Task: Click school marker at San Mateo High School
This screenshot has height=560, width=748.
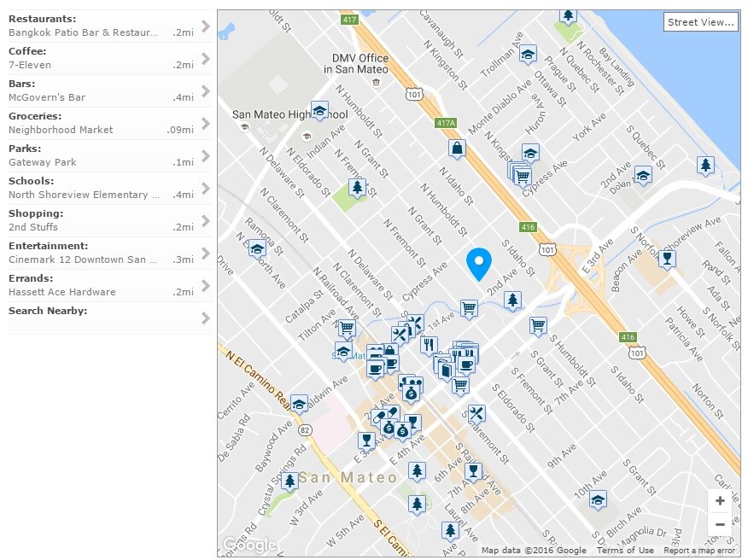Action: (319, 110)
